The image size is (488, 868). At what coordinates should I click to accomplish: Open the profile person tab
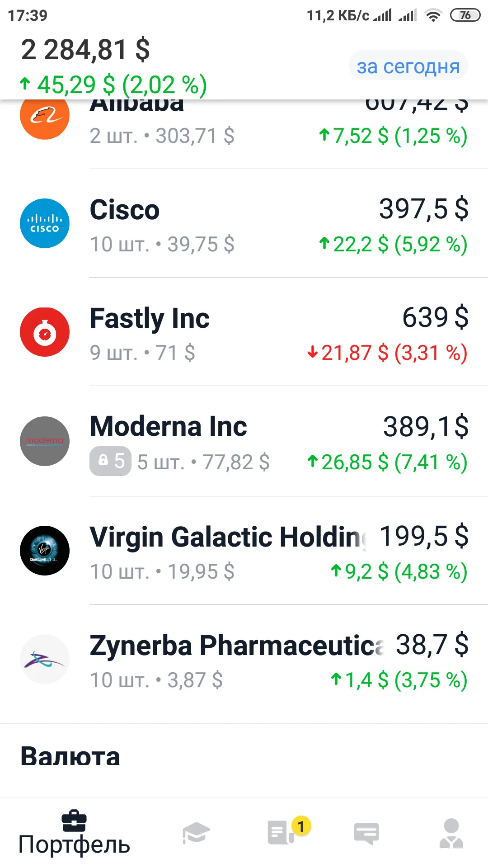451,833
